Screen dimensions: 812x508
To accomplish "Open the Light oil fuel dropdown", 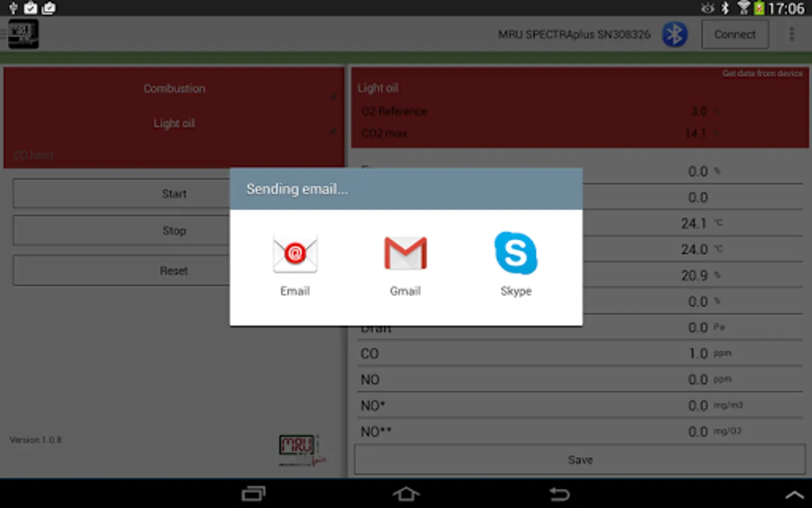I will click(x=174, y=124).
